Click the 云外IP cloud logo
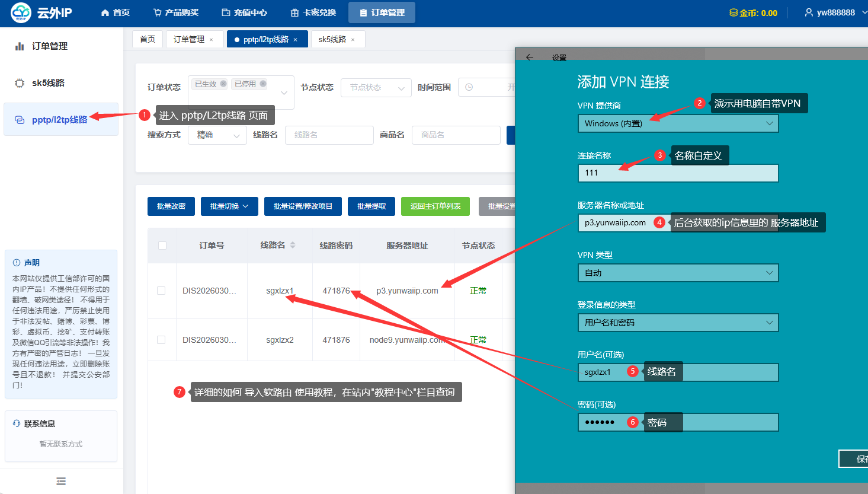Viewport: 868px width, 494px height. tap(21, 12)
